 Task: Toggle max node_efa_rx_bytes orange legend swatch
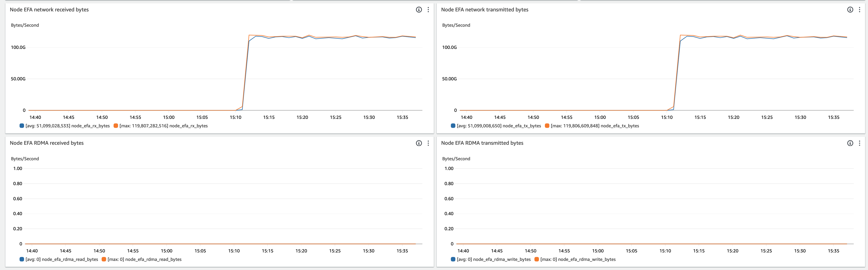[x=116, y=125]
